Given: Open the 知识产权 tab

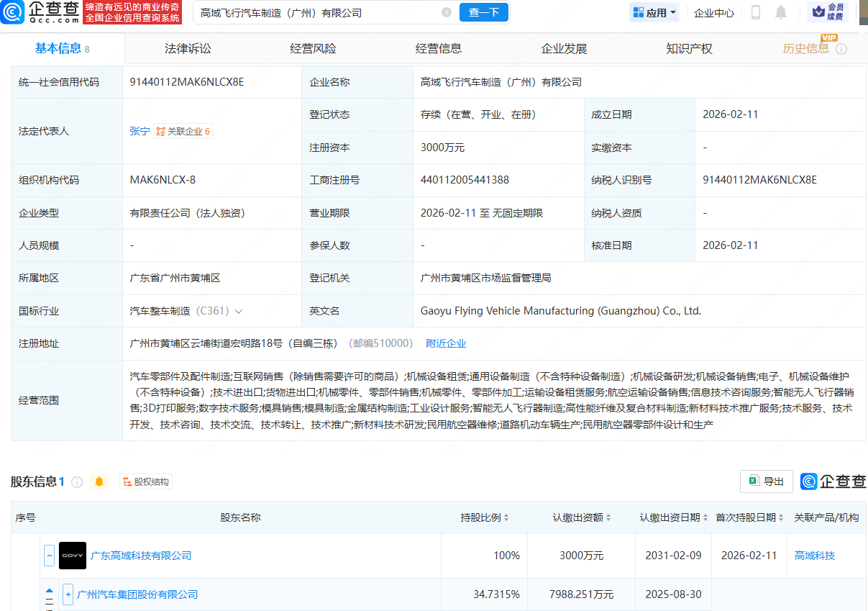Looking at the screenshot, I should (x=688, y=47).
